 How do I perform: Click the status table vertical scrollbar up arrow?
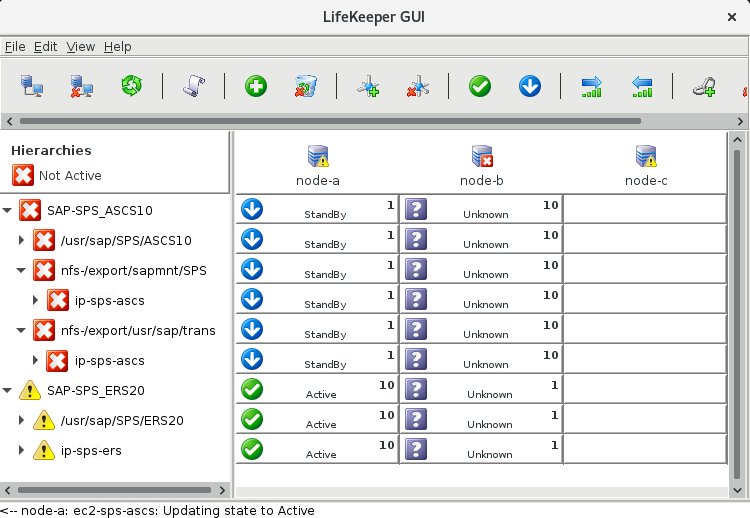[x=737, y=140]
